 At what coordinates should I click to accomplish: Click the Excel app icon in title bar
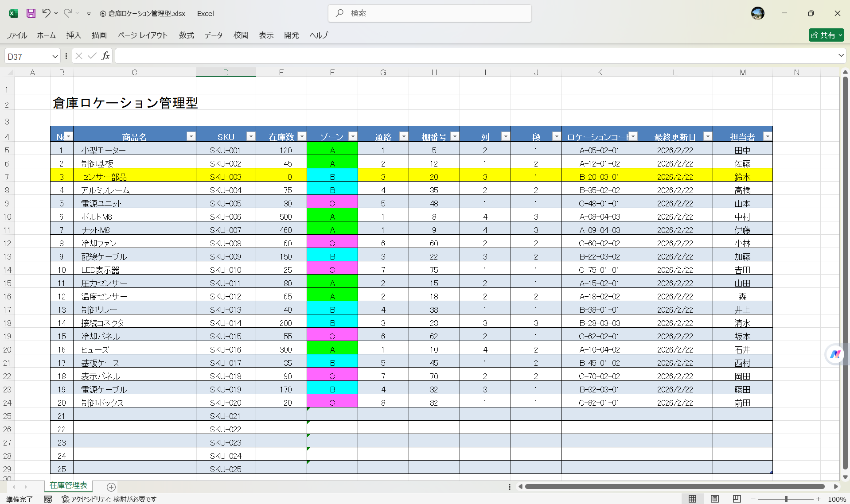point(13,13)
